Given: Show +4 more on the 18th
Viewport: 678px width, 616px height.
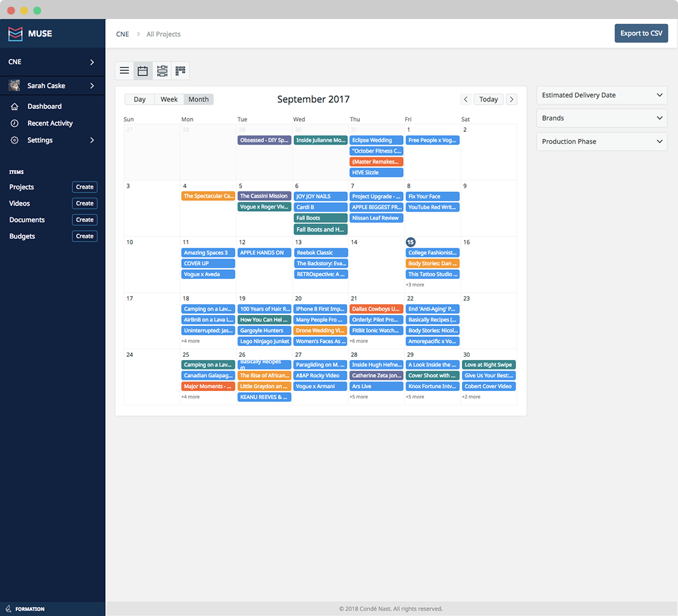Looking at the screenshot, I should (191, 341).
